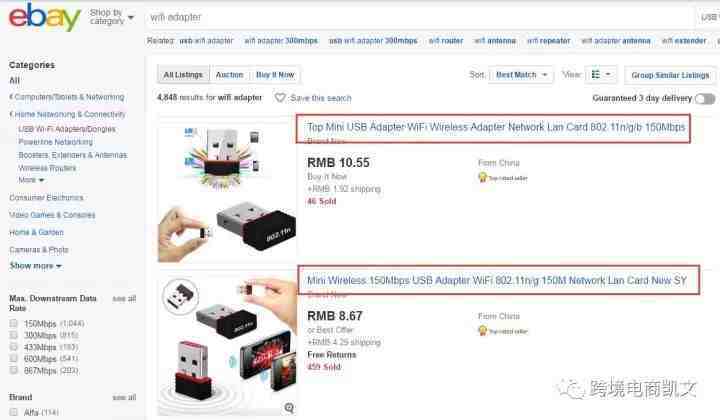The image size is (720, 420).
Task: Switch to the Auction tab
Action: click(x=229, y=74)
